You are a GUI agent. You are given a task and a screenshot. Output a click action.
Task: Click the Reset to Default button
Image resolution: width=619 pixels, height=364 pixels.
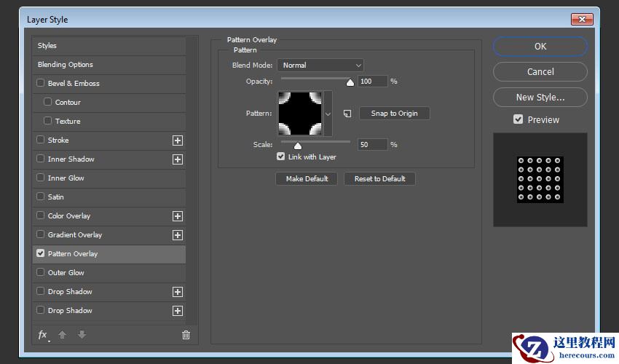[x=379, y=179]
